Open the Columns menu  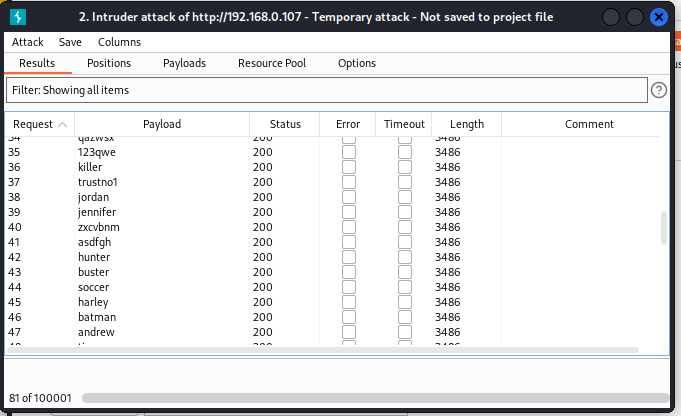(119, 42)
